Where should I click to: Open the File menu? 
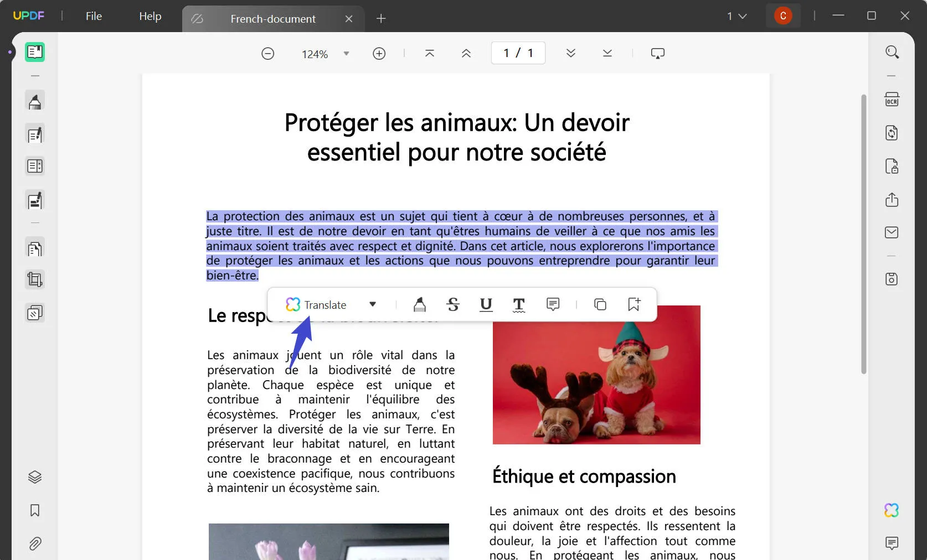(93, 16)
